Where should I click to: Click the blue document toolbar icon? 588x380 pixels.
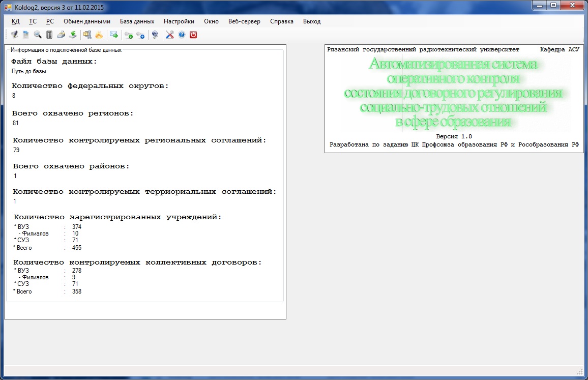coord(26,35)
